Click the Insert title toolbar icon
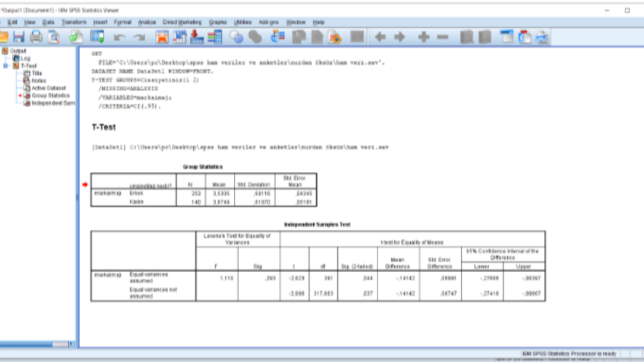This screenshot has height=362, width=644. coord(525,37)
